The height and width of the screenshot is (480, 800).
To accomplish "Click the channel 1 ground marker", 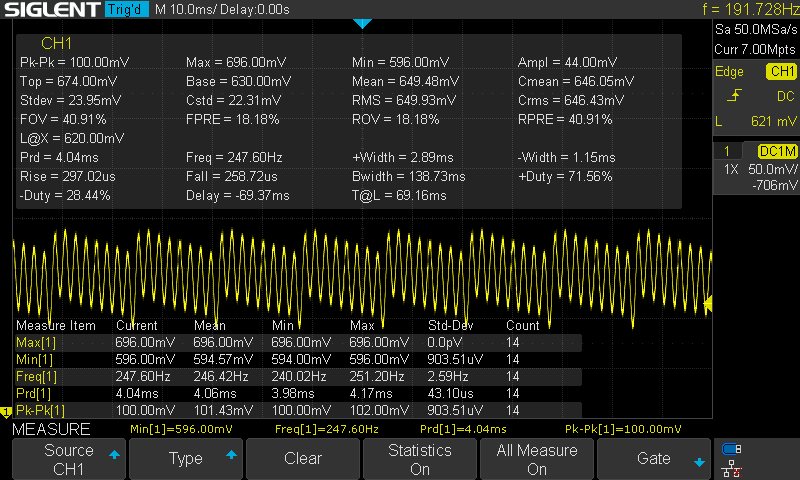I will 6,412.
